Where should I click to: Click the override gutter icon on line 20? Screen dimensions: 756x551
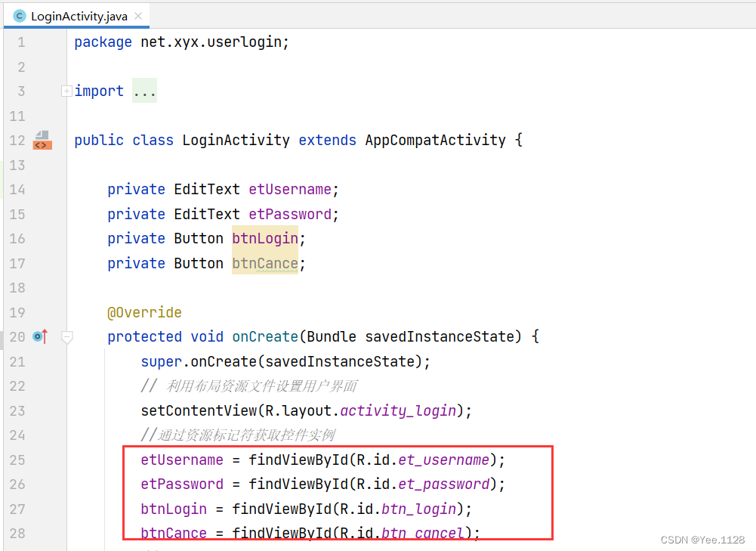coord(41,336)
